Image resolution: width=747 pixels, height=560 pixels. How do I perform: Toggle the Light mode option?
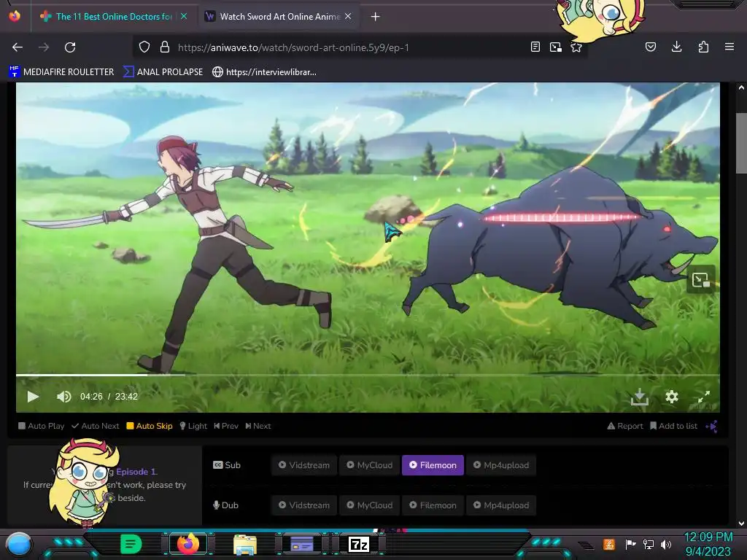pos(193,426)
